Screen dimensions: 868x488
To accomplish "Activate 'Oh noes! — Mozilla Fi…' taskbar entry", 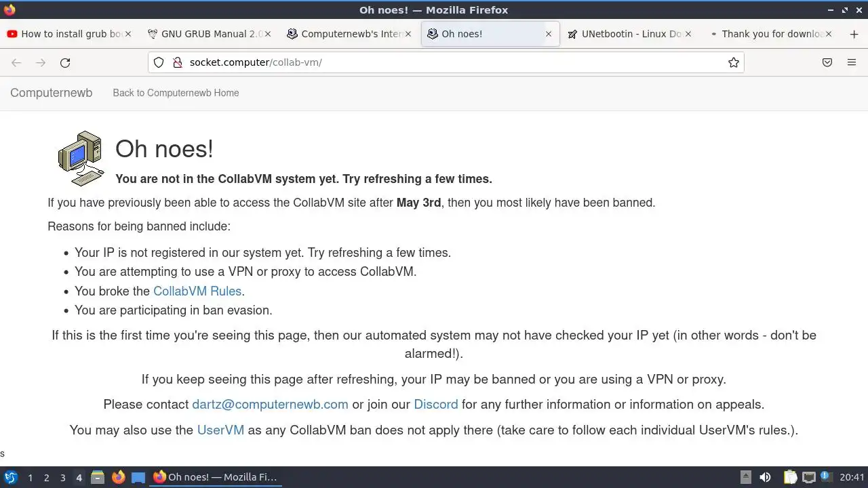I will 216,477.
